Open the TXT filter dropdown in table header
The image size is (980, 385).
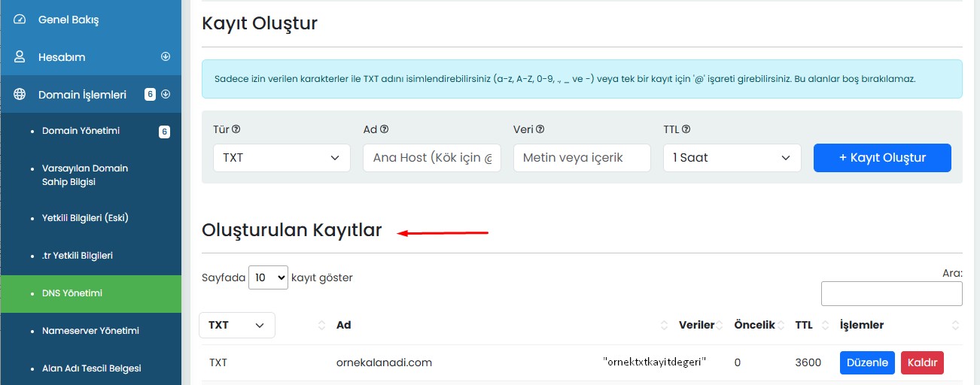[x=237, y=326]
